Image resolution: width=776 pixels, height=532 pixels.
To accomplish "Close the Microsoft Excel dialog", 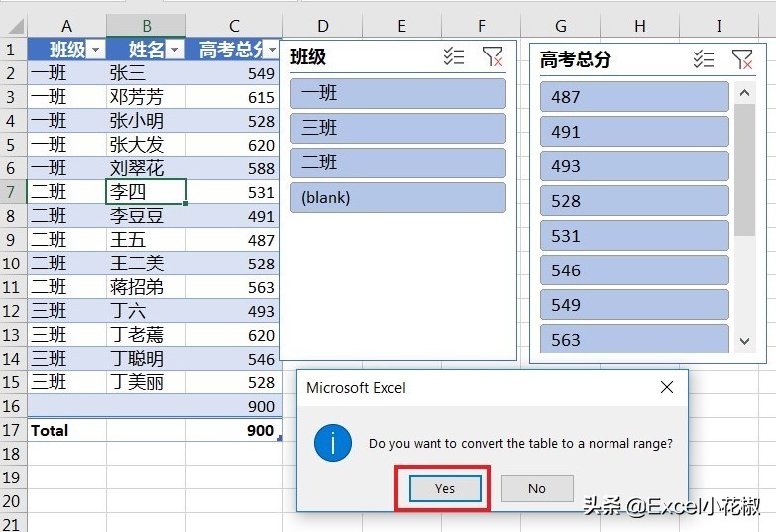I will tap(667, 387).
